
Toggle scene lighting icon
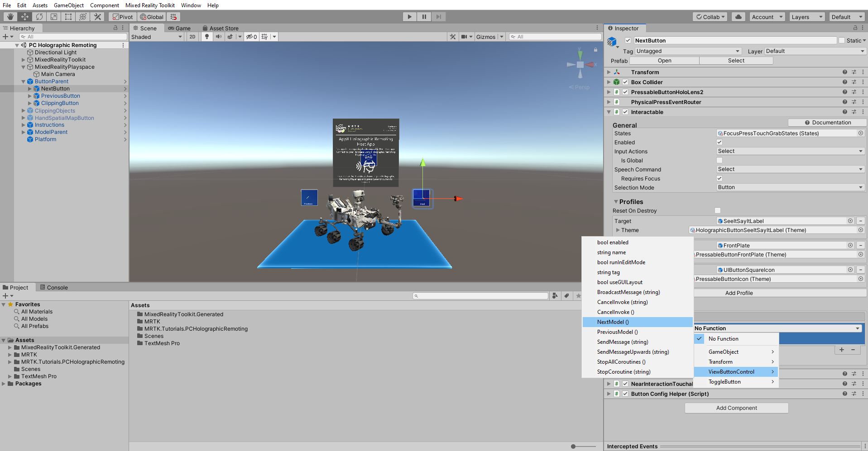[207, 37]
